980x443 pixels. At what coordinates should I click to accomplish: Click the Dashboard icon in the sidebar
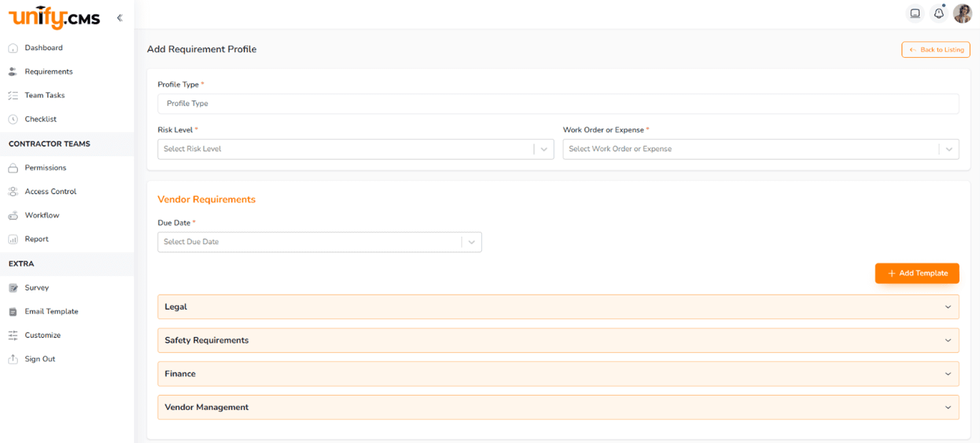click(x=12, y=48)
